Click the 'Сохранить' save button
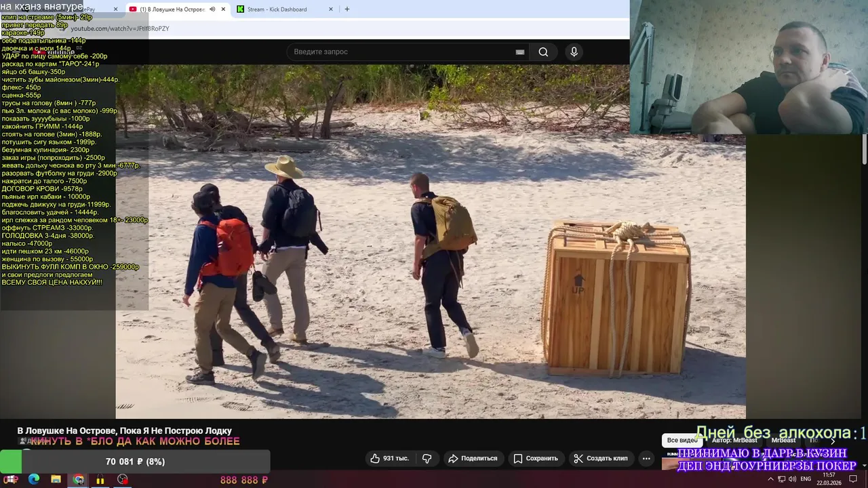868x488 pixels. (x=536, y=458)
